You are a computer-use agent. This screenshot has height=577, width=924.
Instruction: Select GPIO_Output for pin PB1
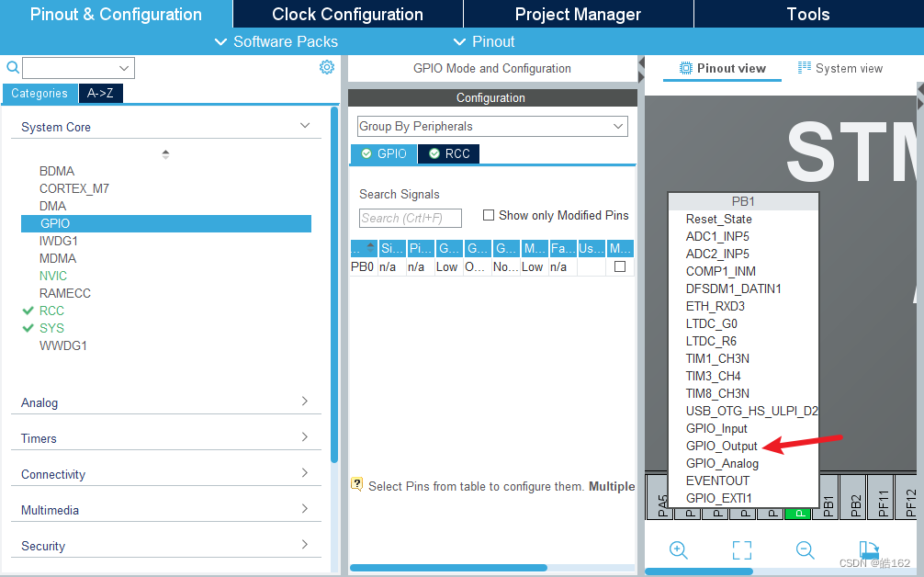[723, 446]
